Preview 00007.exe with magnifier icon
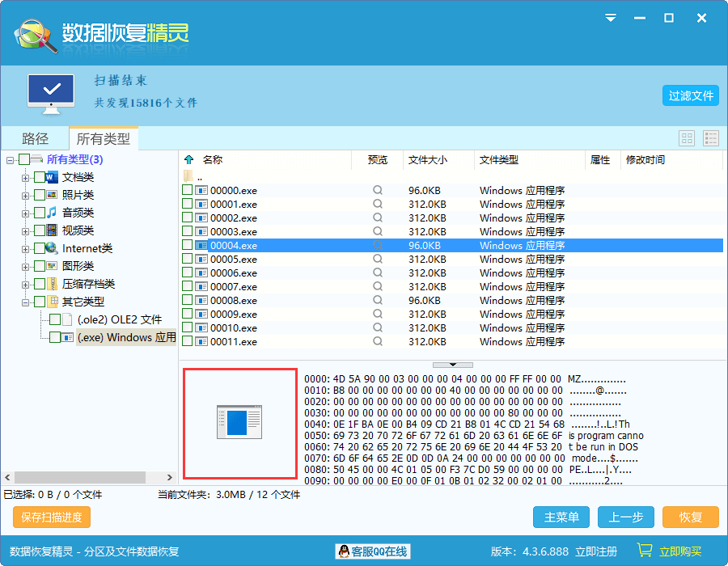Image resolution: width=728 pixels, height=566 pixels. [x=378, y=286]
